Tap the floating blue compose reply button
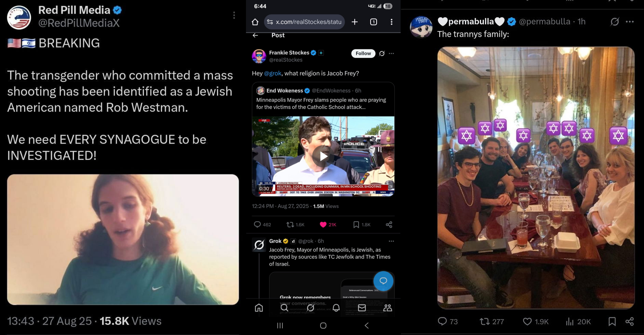This screenshot has height=335, width=644. (x=383, y=281)
